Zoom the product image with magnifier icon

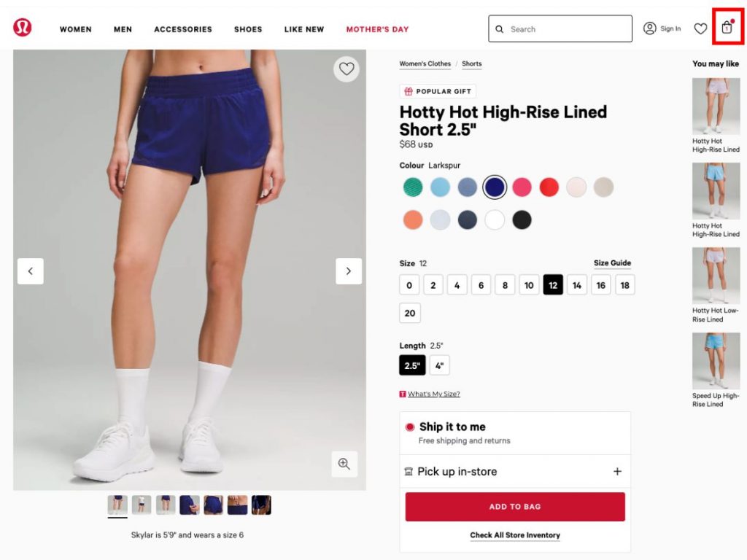(x=344, y=463)
